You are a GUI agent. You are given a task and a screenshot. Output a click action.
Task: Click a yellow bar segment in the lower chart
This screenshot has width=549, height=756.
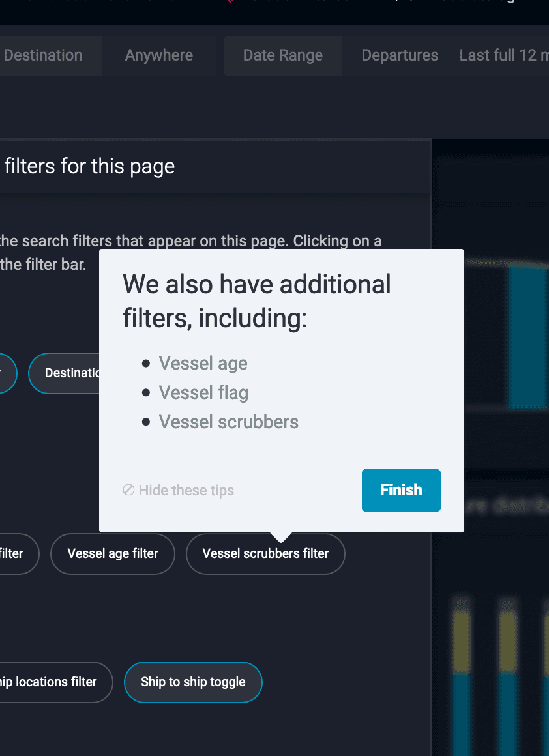point(461,641)
